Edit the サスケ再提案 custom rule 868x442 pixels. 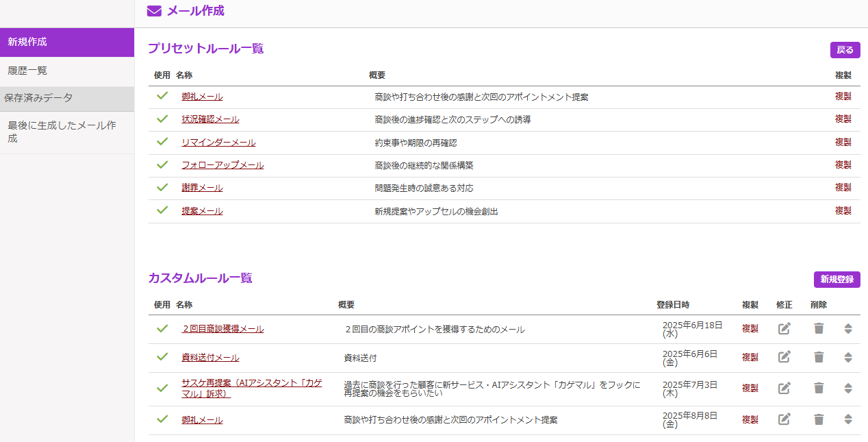(x=784, y=388)
